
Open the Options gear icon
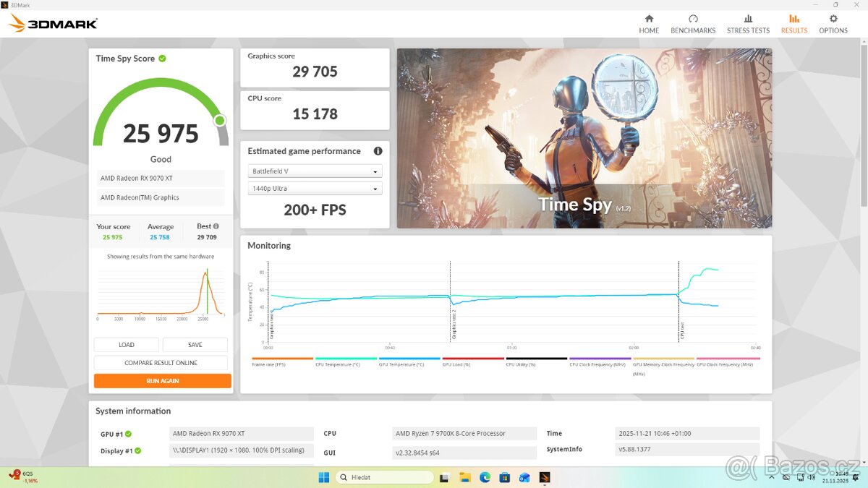(833, 19)
